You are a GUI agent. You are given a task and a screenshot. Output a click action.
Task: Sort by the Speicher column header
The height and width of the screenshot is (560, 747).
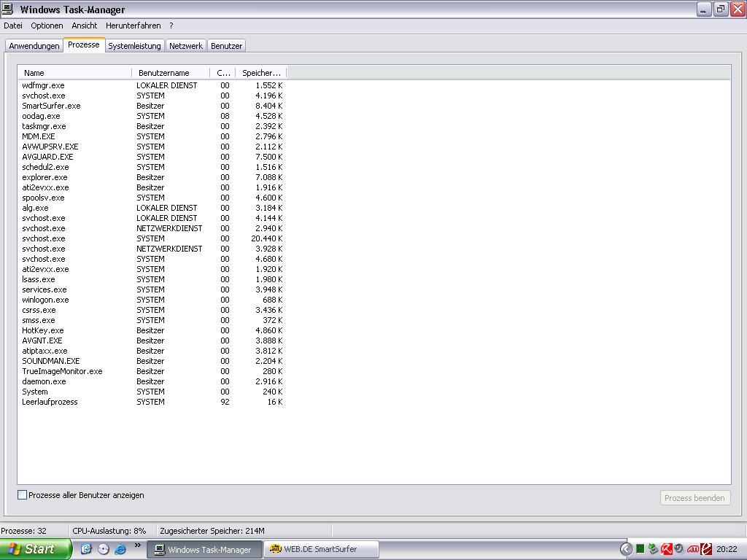tap(261, 73)
